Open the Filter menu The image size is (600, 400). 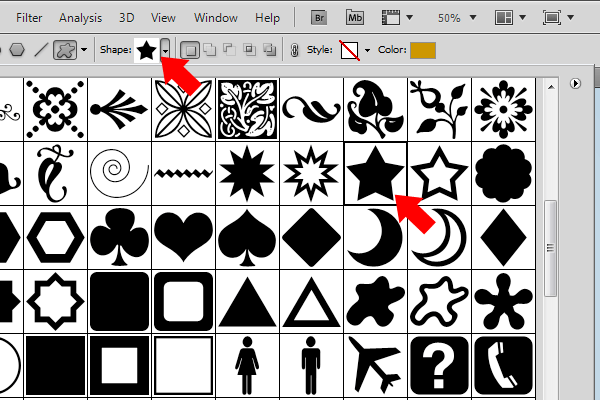coord(29,18)
